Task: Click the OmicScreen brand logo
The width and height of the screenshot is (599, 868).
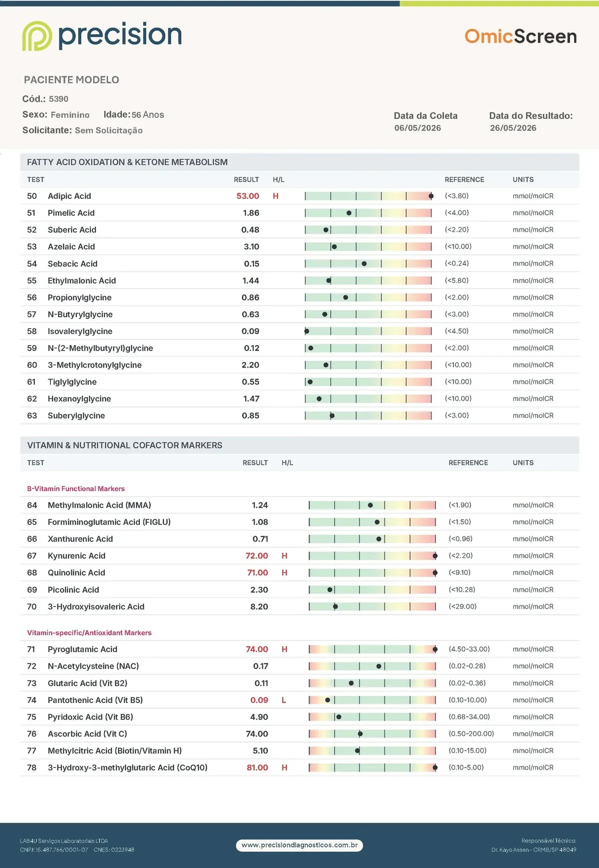Action: click(521, 36)
